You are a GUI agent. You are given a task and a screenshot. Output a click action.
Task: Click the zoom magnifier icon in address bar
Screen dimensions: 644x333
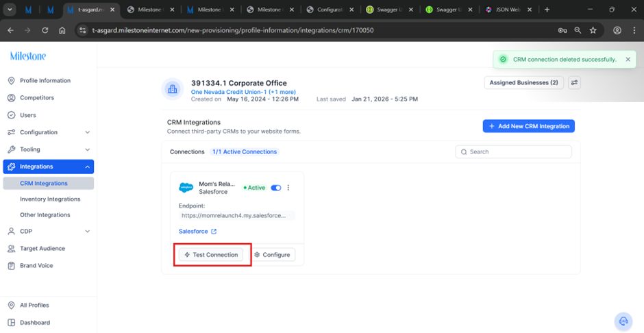(x=578, y=30)
